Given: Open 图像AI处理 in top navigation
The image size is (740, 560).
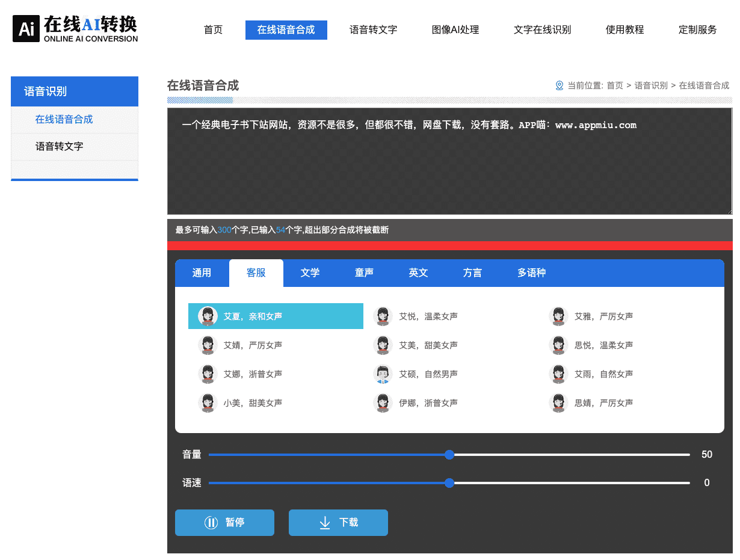Looking at the screenshot, I should tap(455, 29).
